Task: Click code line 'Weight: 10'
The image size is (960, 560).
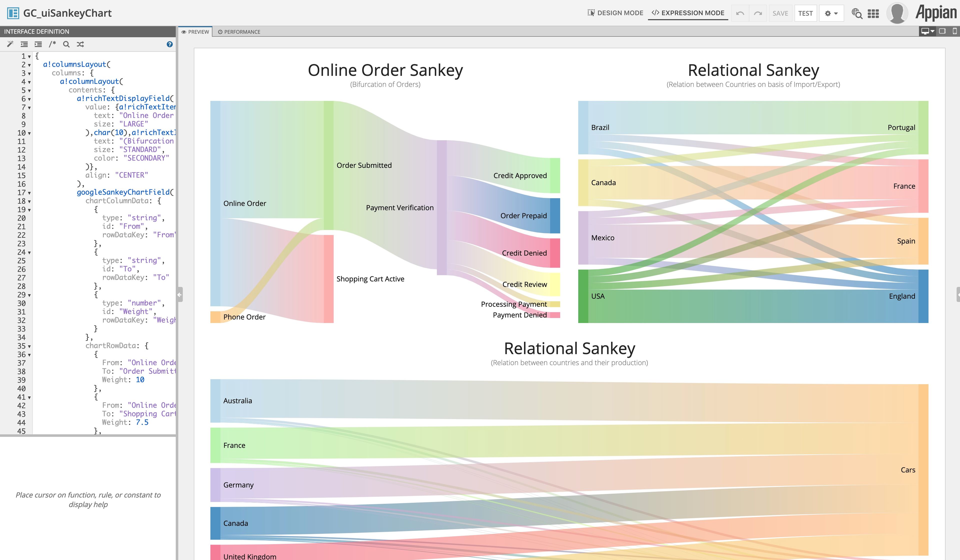Action: pyautogui.click(x=123, y=380)
